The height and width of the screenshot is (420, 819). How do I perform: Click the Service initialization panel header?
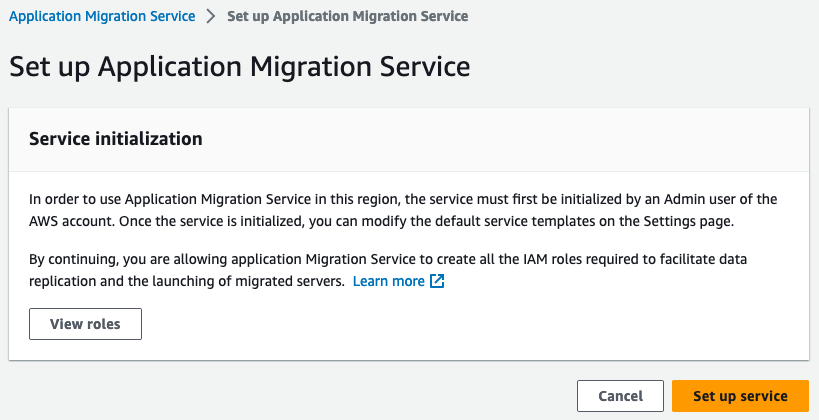[116, 139]
